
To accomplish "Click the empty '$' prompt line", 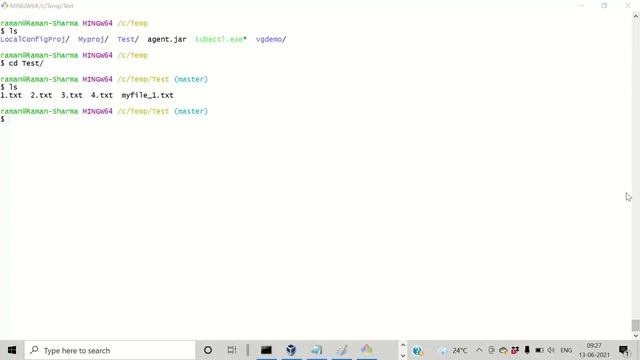I will (3, 119).
